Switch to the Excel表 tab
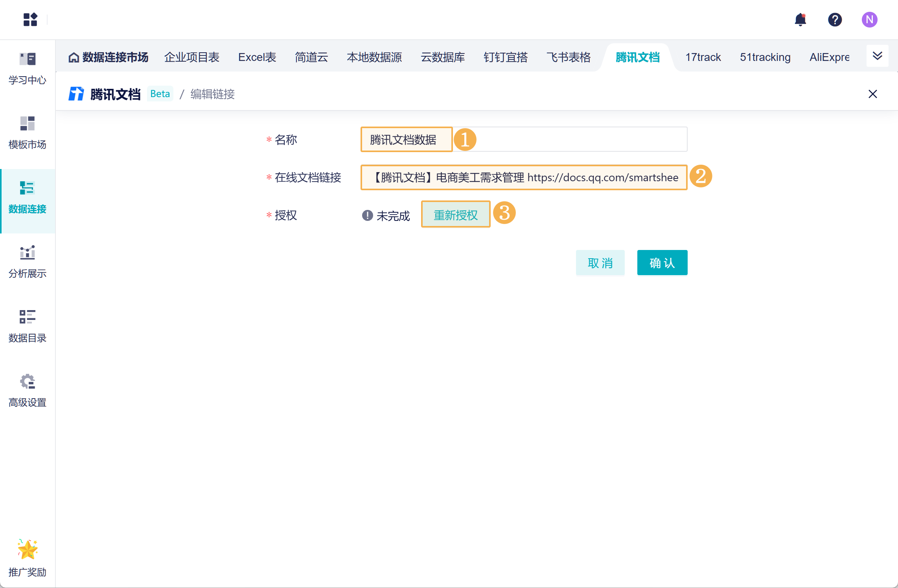Image resolution: width=898 pixels, height=588 pixels. [x=257, y=57]
